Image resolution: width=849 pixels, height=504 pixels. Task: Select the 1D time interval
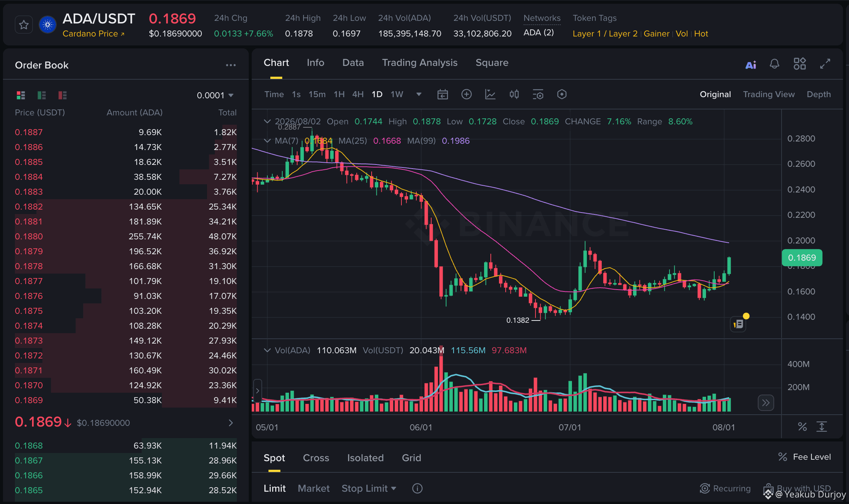click(377, 95)
